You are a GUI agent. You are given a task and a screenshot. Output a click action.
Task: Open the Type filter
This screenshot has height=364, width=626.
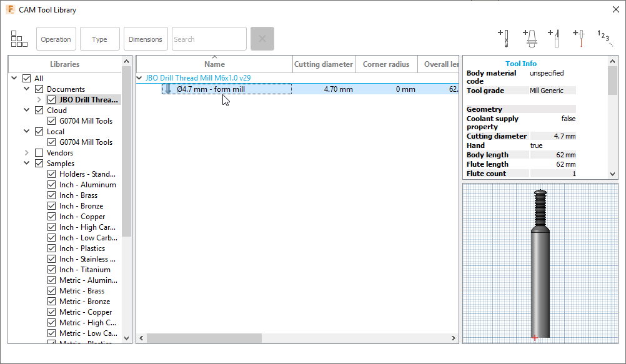pos(99,38)
